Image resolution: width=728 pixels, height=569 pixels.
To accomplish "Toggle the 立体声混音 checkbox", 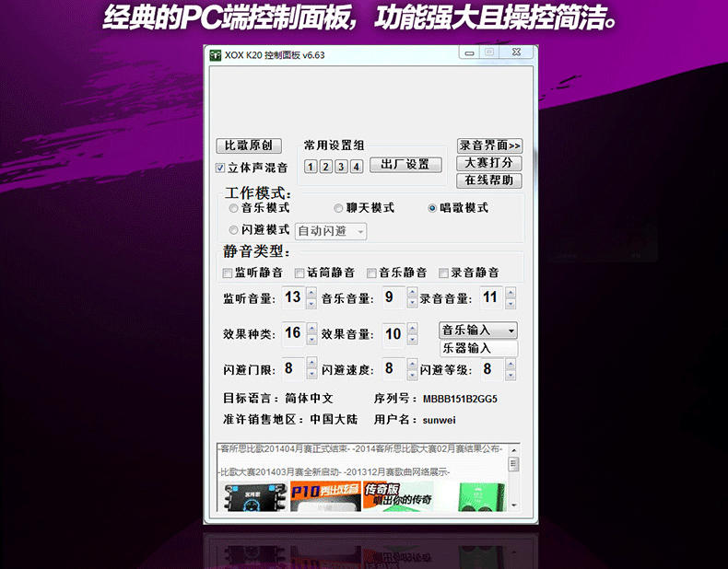I will coord(220,168).
